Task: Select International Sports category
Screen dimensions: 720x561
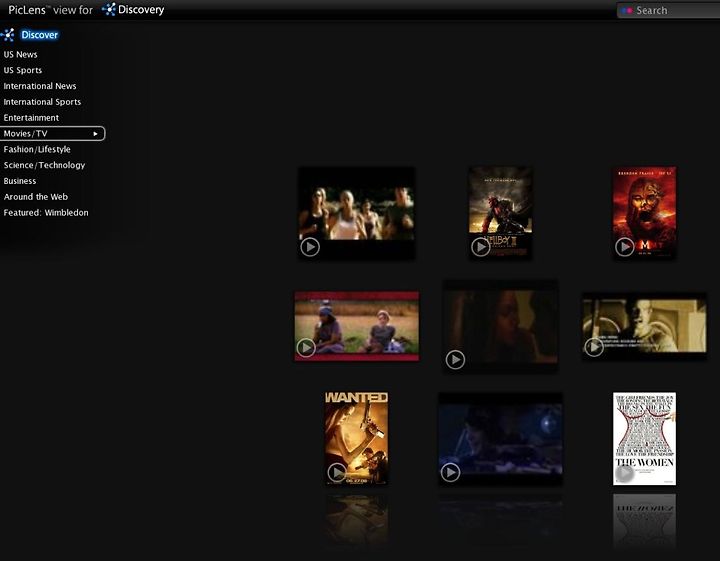Action: pos(42,102)
